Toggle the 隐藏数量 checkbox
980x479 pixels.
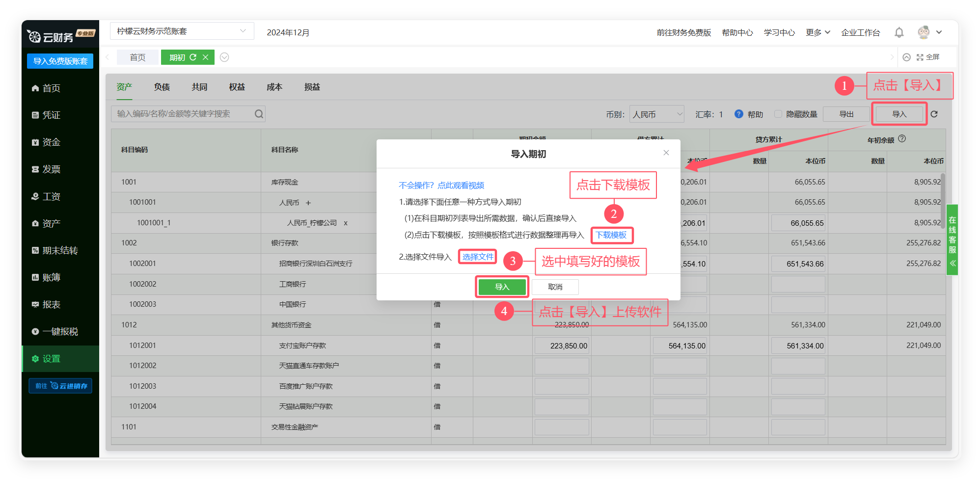click(x=778, y=114)
